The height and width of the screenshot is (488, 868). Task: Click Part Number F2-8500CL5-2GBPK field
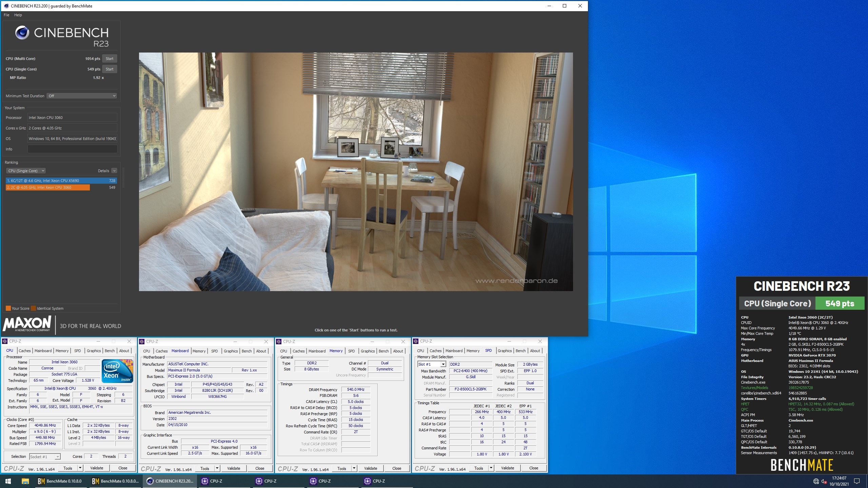[x=470, y=389]
